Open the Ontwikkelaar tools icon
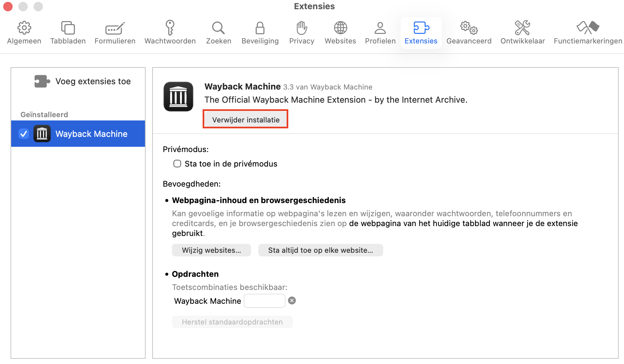This screenshot has height=364, width=624. 522,28
